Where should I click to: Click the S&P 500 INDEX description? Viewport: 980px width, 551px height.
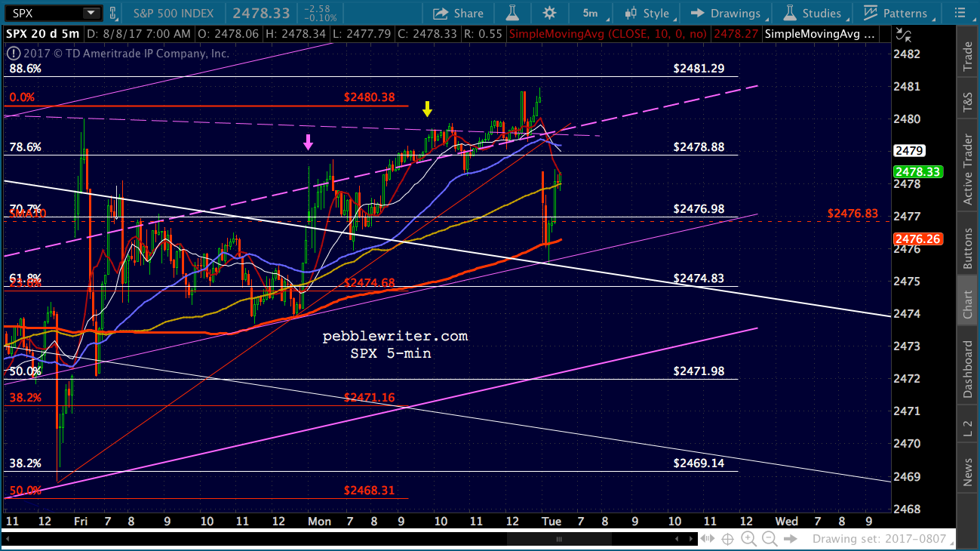[174, 13]
